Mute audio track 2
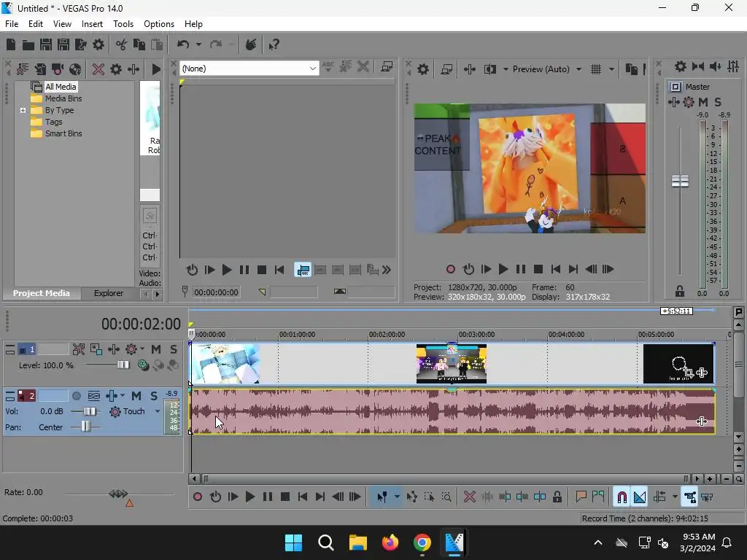747x560 pixels. [136, 396]
